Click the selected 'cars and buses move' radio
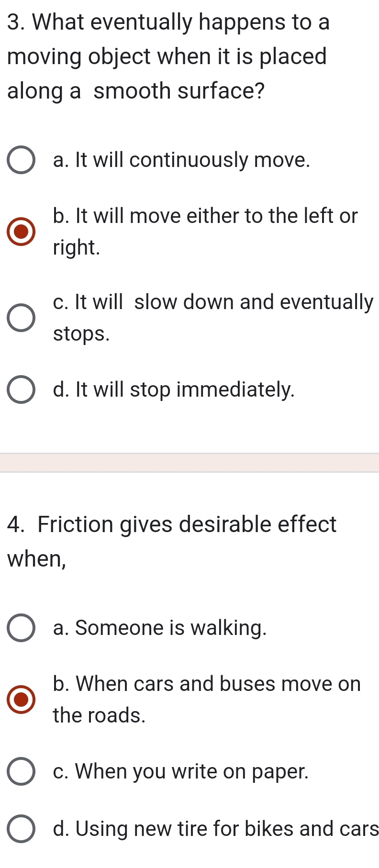The width and height of the screenshot is (379, 868). (21, 700)
